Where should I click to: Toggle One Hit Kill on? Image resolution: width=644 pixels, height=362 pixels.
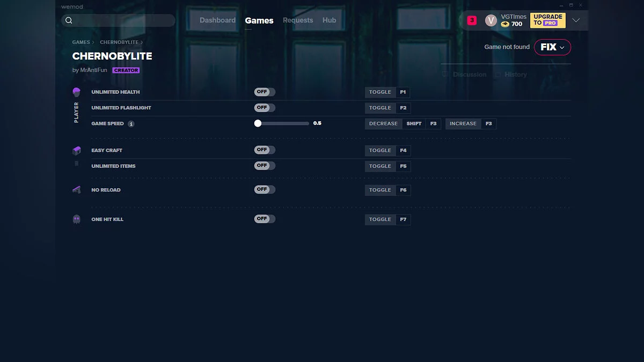coord(265,219)
